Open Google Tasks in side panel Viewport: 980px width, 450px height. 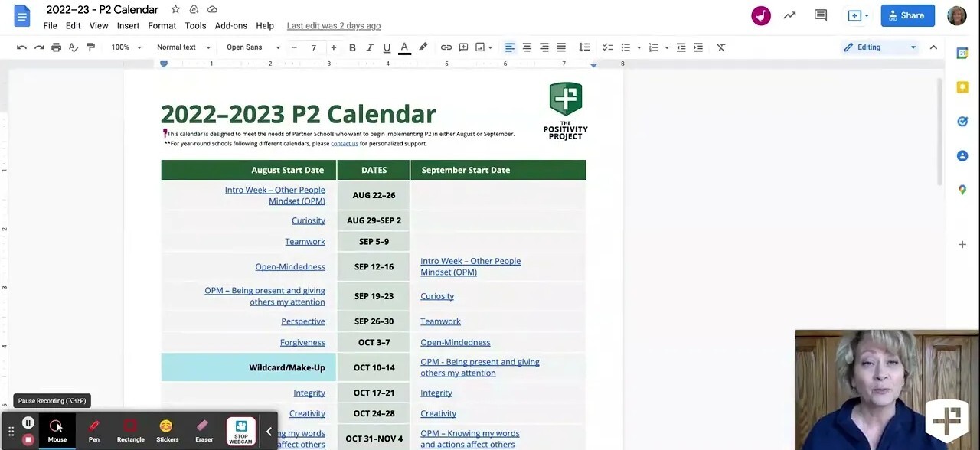point(962,122)
